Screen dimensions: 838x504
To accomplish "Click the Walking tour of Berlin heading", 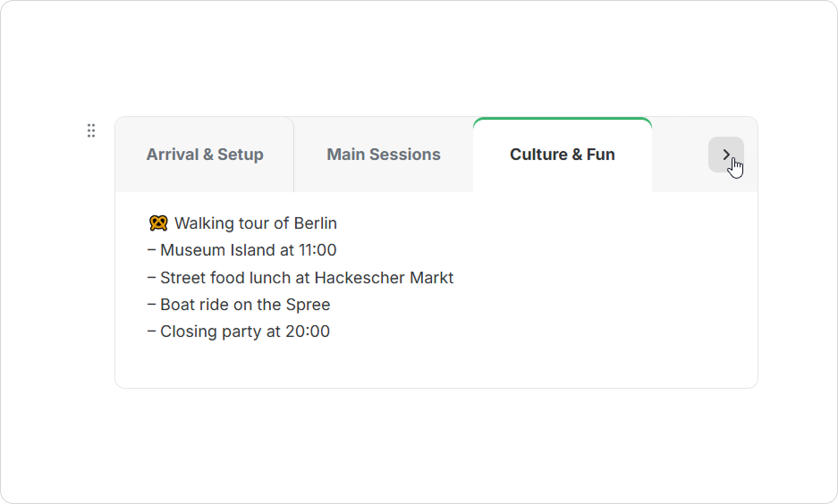I will (256, 223).
